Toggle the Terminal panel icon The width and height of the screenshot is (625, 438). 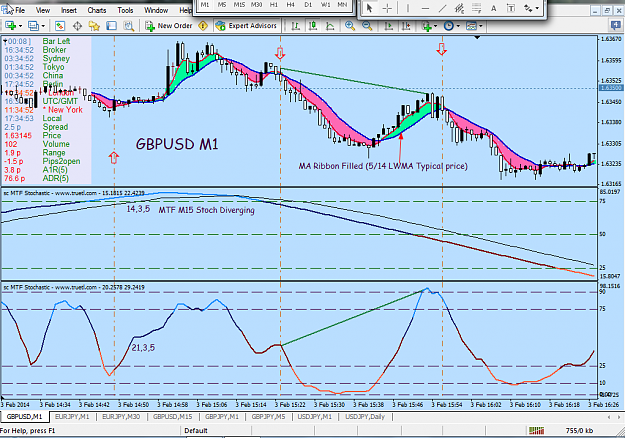(x=111, y=26)
